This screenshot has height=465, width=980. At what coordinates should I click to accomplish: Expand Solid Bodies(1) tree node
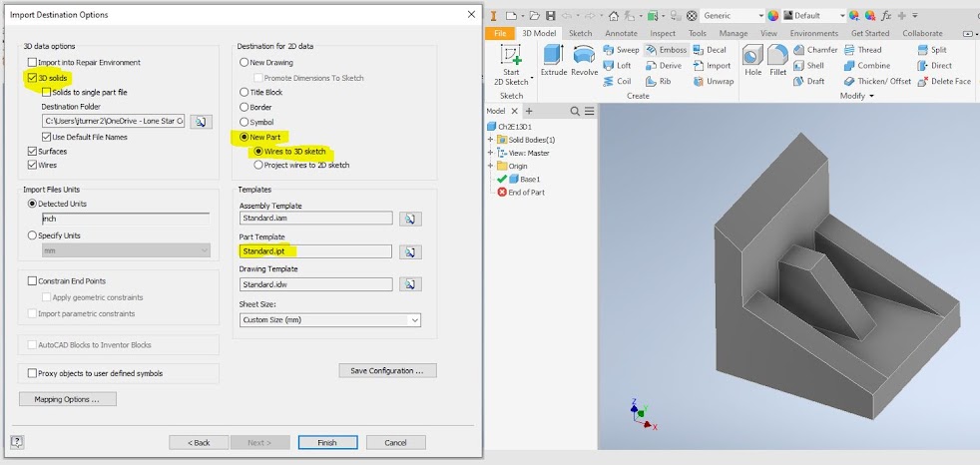click(490, 140)
